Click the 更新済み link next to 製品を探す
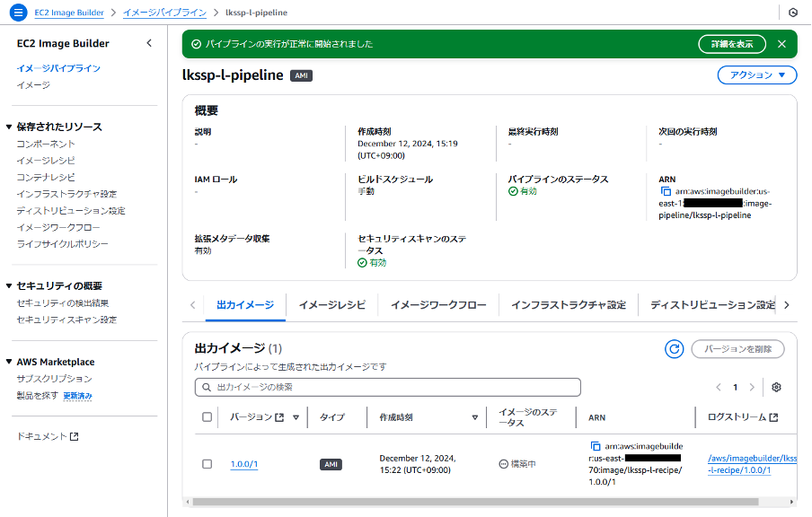Viewport: 812px width, 517px height. point(77,396)
